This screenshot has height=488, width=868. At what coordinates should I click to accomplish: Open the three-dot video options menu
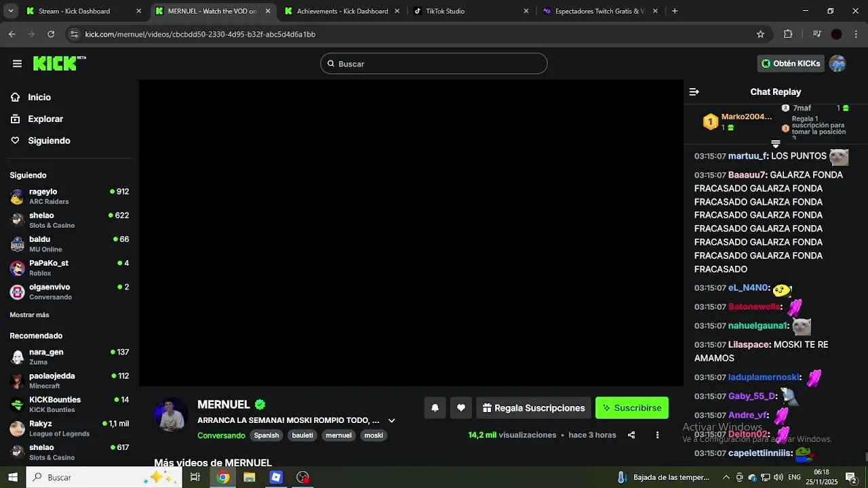pyautogui.click(x=657, y=435)
